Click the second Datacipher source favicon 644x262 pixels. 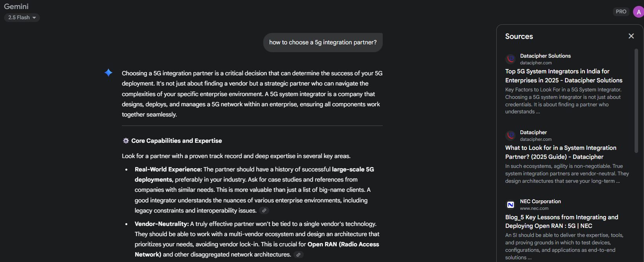click(x=510, y=136)
